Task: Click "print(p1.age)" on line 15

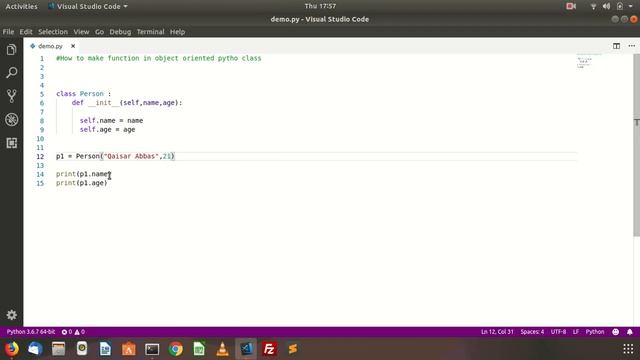Action: click(82, 183)
